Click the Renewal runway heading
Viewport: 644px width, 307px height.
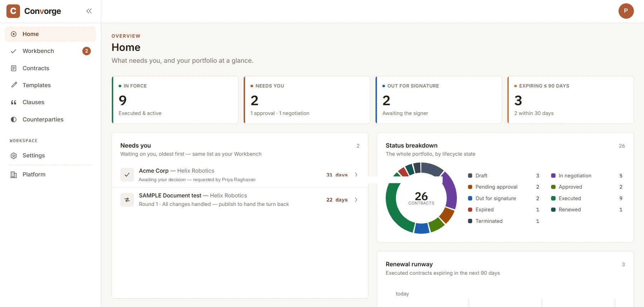click(x=409, y=264)
